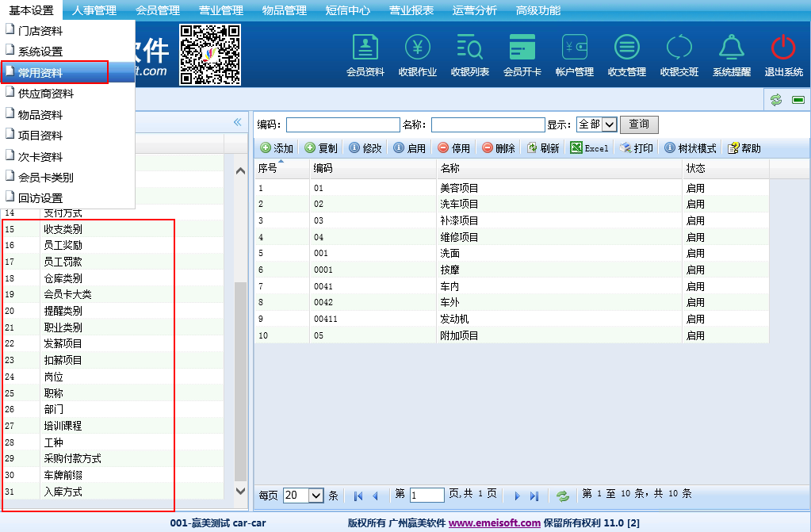Click the 收支管理 icon

627,49
